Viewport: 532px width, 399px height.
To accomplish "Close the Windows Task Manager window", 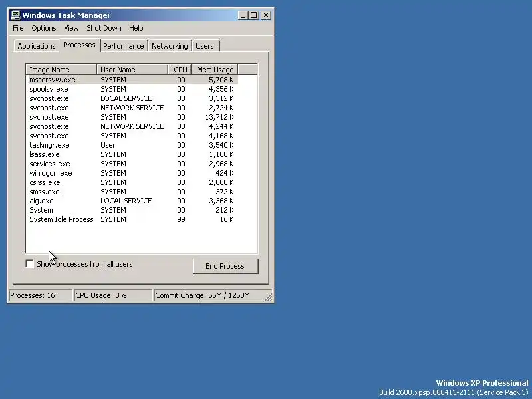I will [266, 15].
